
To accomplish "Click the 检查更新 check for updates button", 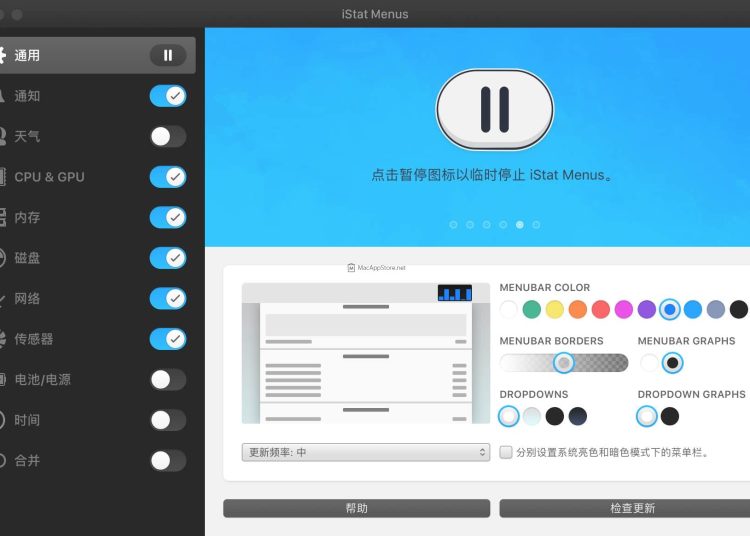I will pos(624,508).
